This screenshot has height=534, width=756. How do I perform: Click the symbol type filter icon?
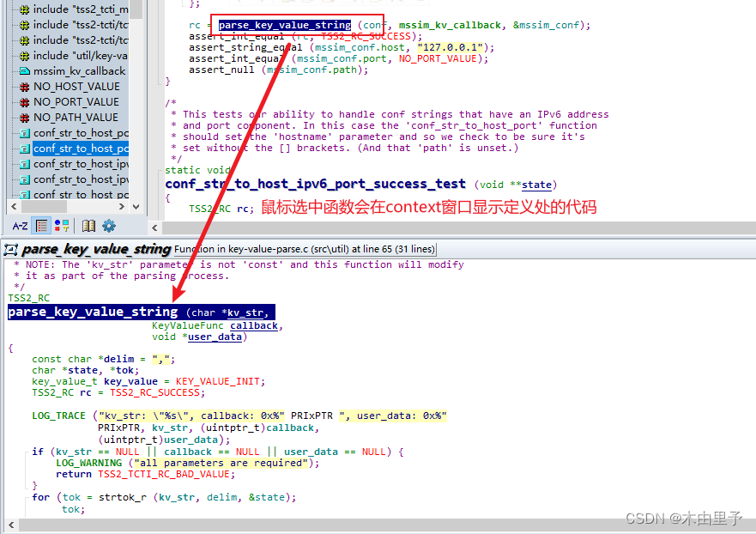tap(60, 225)
